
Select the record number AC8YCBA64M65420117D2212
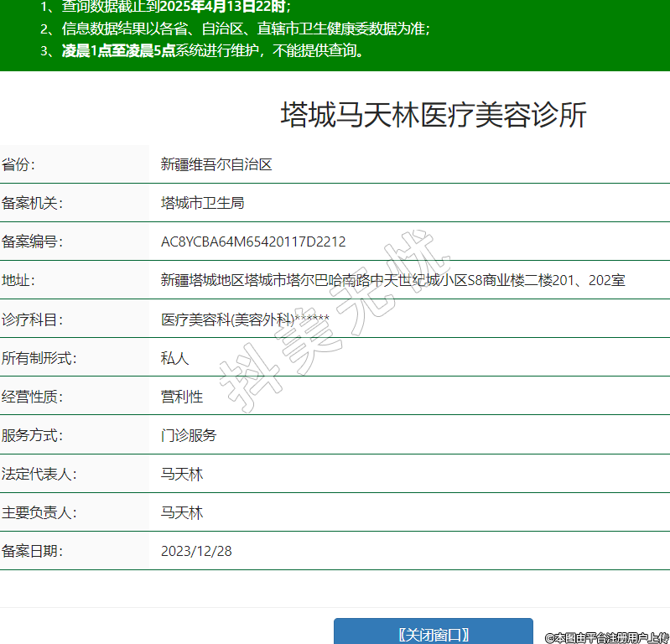[253, 242]
